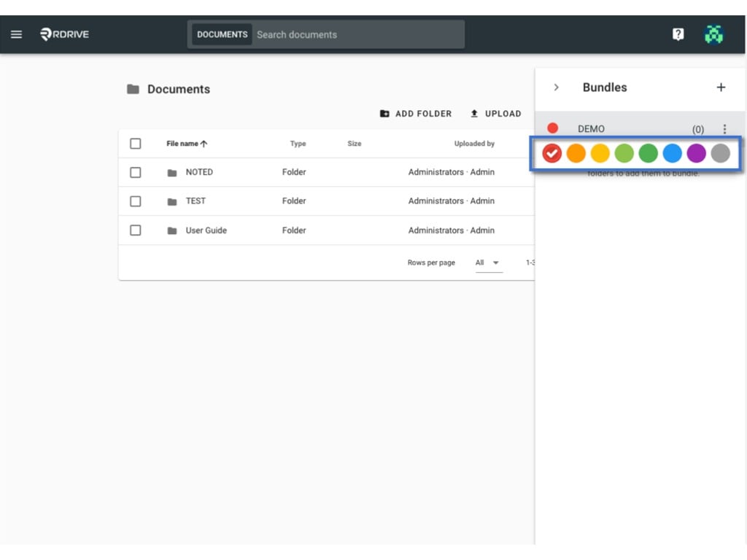Select the light green color swatch
This screenshot has height=560, width=747.
(x=624, y=153)
